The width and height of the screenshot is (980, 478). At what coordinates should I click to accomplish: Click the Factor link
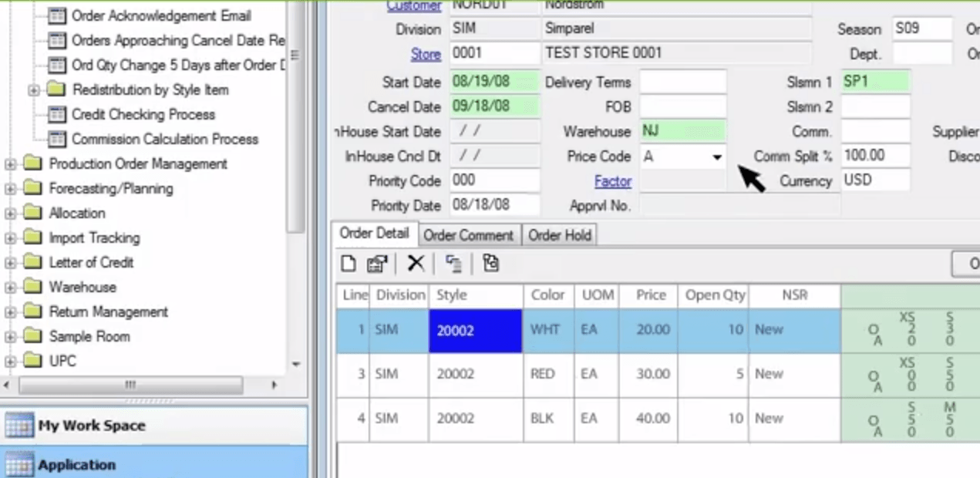point(612,181)
